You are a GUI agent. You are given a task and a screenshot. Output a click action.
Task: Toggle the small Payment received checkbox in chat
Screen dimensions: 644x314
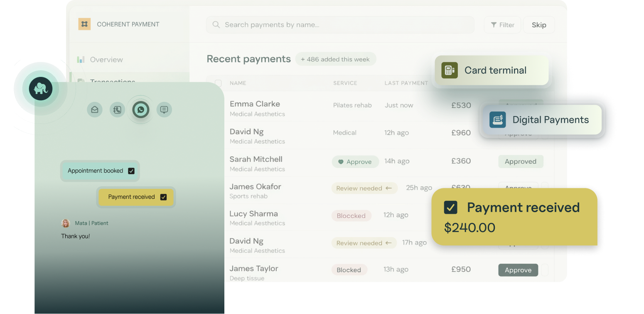pos(163,197)
